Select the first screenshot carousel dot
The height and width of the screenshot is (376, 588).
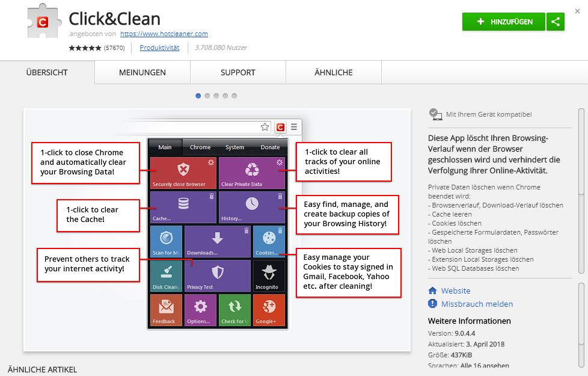198,96
